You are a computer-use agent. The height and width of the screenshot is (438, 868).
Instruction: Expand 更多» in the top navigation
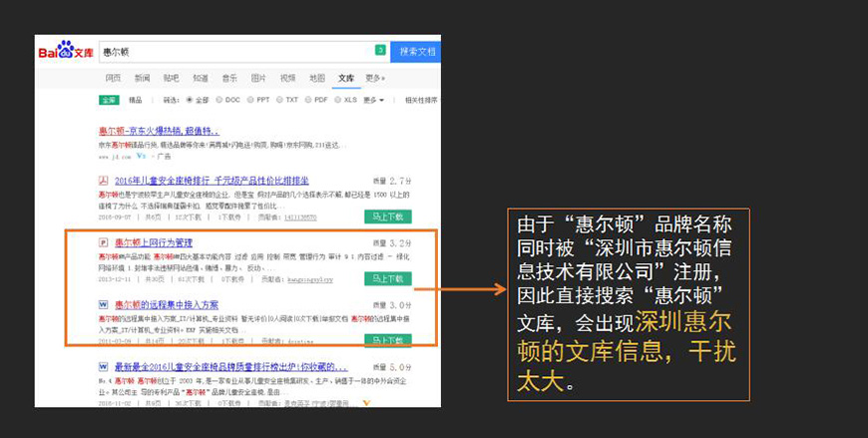click(x=375, y=78)
